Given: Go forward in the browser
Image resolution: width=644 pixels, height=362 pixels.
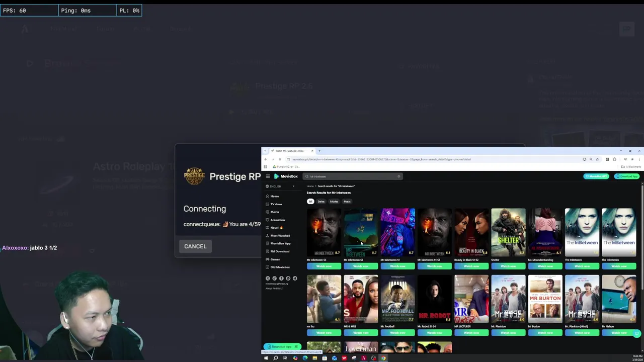Looking at the screenshot, I should tap(273, 159).
